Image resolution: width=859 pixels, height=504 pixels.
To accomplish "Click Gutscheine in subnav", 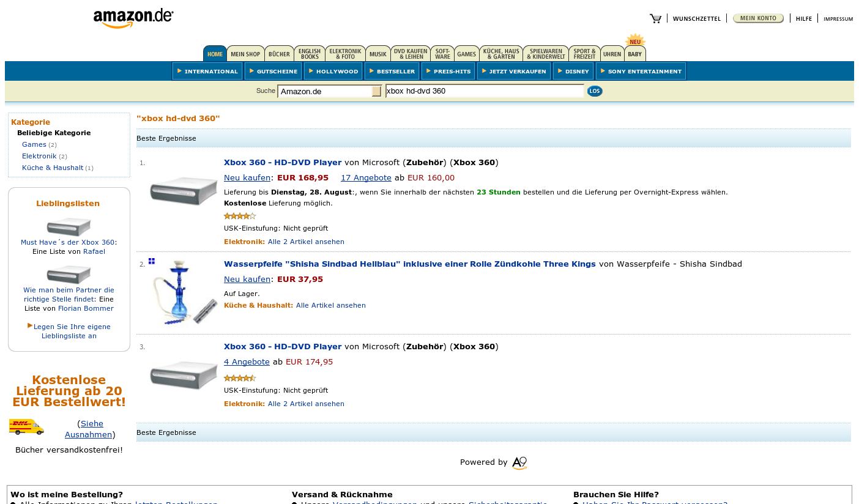I will pos(273,71).
